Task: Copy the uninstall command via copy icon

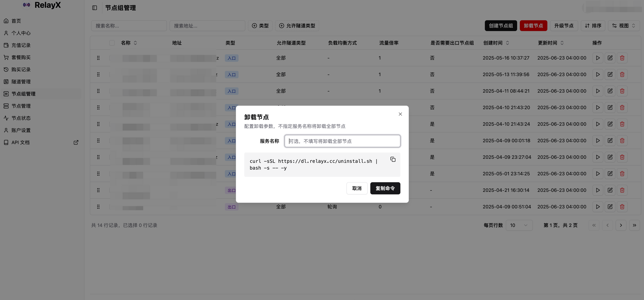Action: coord(393,159)
